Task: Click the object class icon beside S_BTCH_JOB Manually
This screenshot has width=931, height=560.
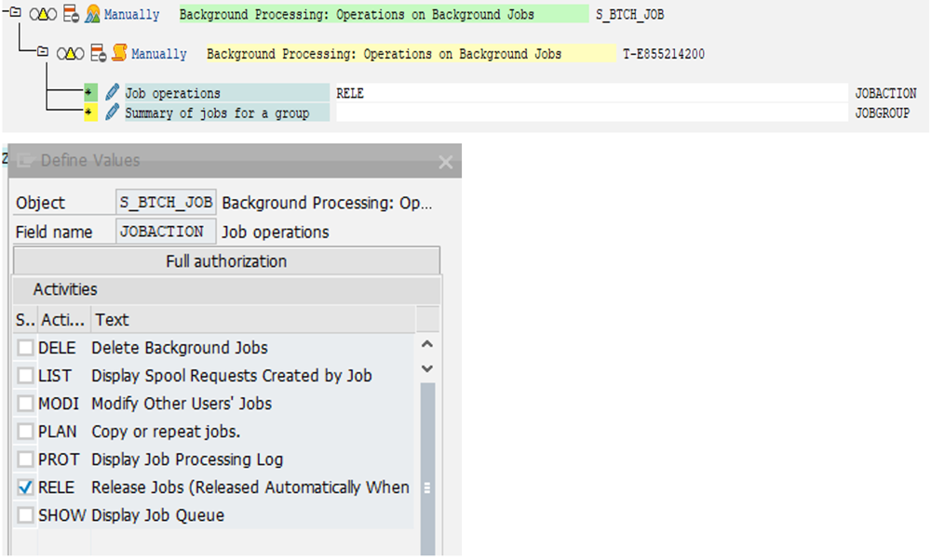Action: pos(92,14)
